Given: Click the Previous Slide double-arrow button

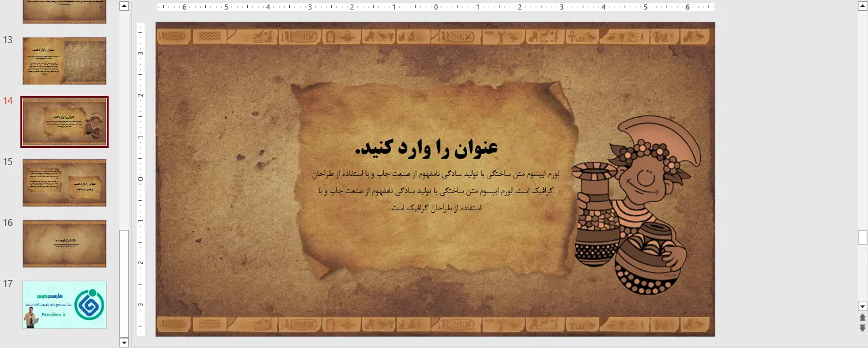Looking at the screenshot, I should (862, 318).
